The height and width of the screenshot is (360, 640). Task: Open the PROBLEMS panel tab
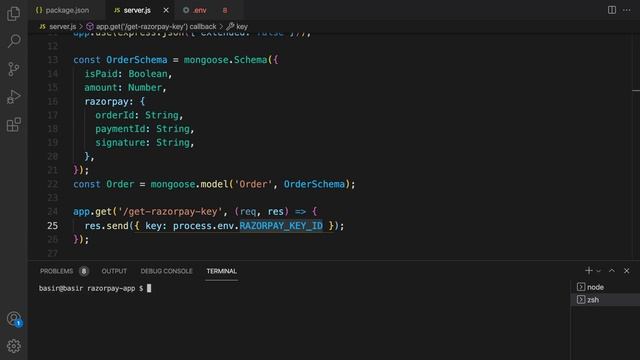(56, 271)
